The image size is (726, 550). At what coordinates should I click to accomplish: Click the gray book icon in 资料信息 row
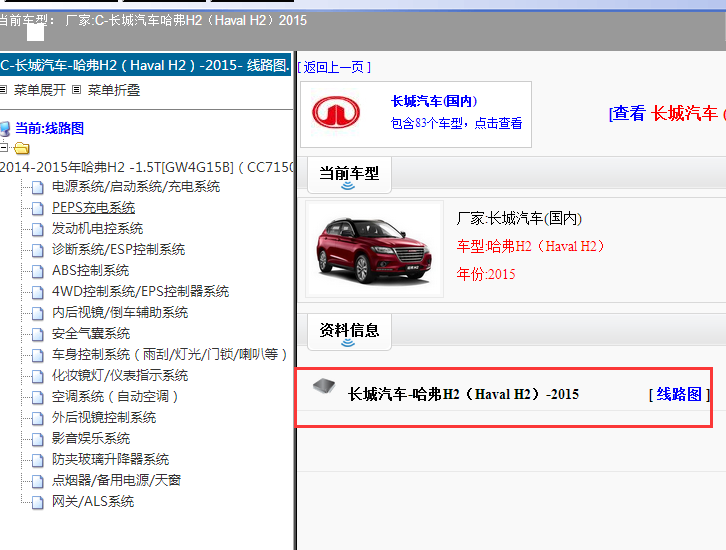pyautogui.click(x=324, y=386)
